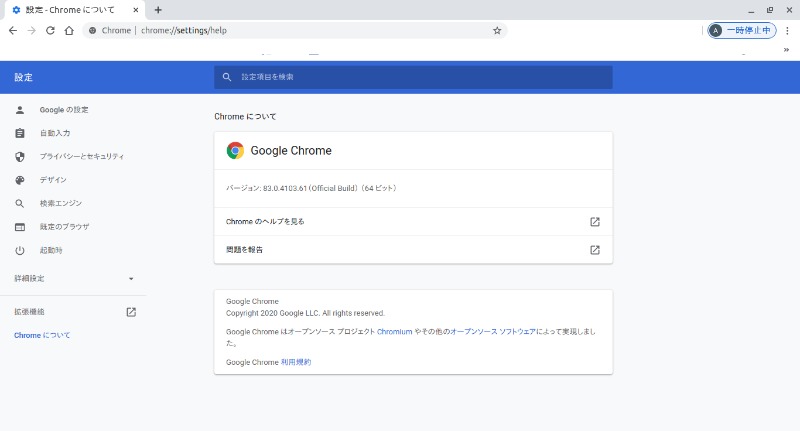Click the Chrome について page heading

click(x=245, y=116)
